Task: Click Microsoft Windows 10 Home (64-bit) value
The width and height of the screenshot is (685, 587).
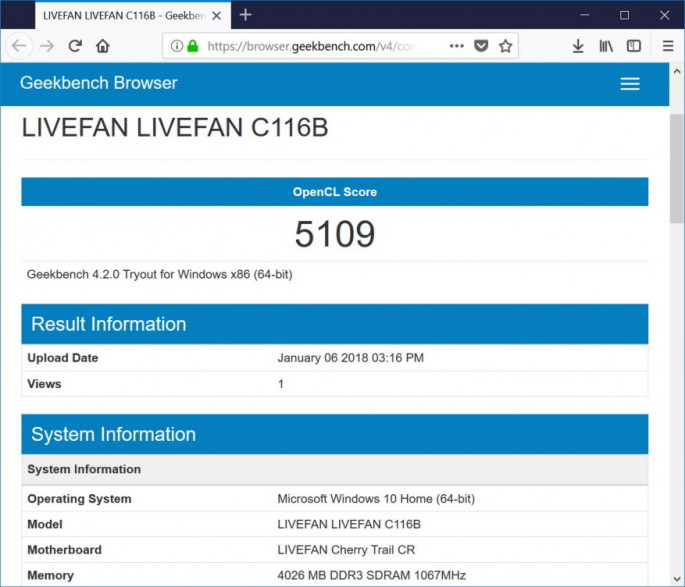Action: (x=376, y=499)
